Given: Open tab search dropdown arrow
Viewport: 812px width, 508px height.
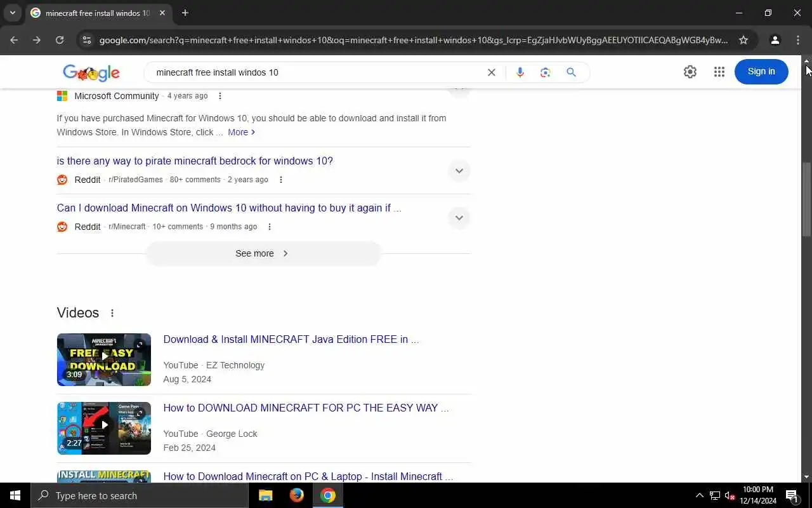Looking at the screenshot, I should tap(12, 13).
